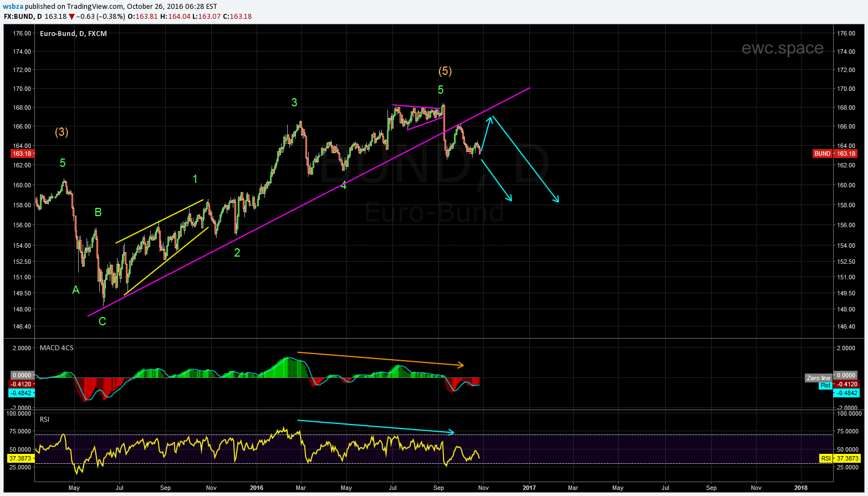Click the lowest cyan downward arrowhead on the price chart
Viewport: 868px width, 496px height.
(x=556, y=200)
